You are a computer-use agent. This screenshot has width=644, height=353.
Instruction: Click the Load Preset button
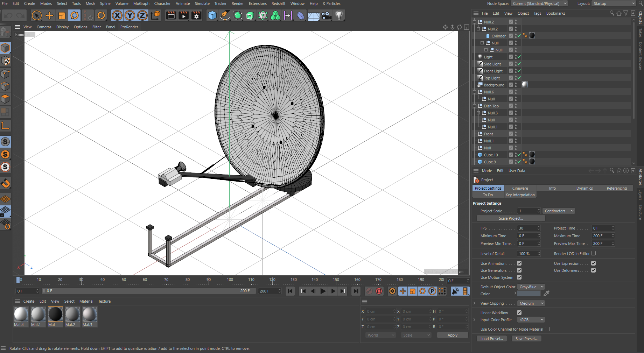[x=491, y=339]
